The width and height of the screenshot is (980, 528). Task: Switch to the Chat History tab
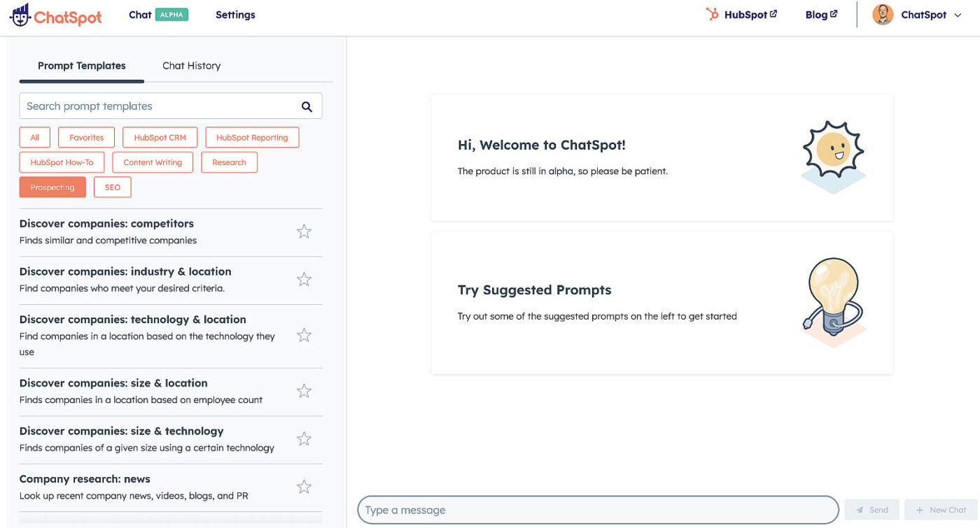tap(191, 66)
